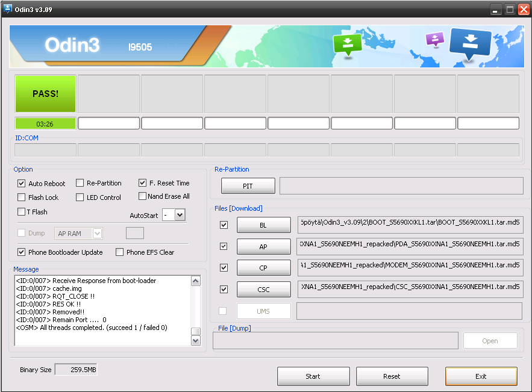
Task: Toggle the F. Reset Time checkbox
Action: click(143, 183)
